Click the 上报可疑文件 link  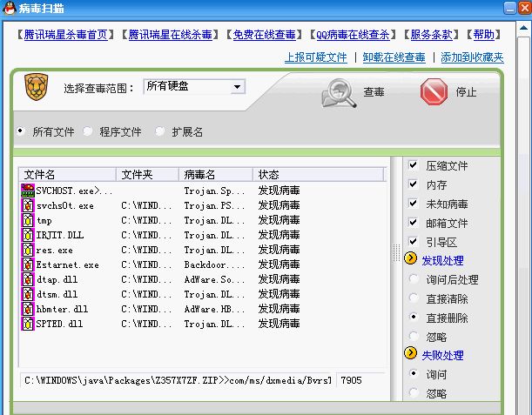tap(315, 57)
